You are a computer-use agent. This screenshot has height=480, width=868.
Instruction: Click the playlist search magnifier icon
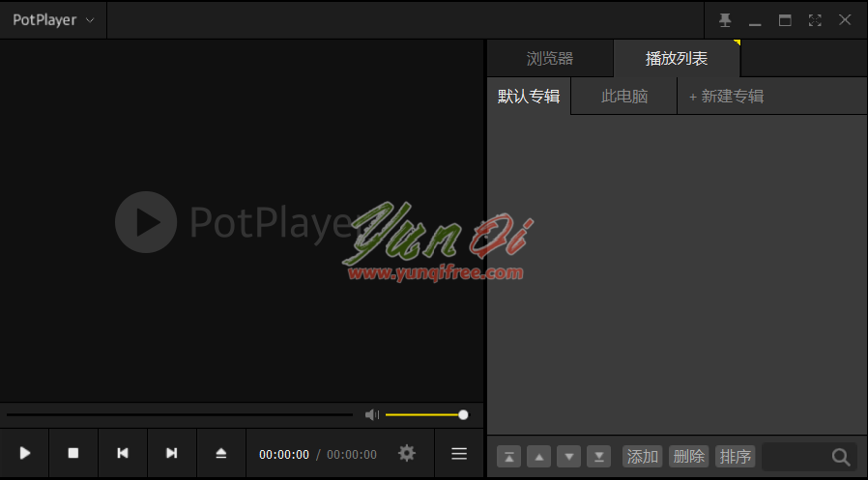click(x=841, y=457)
